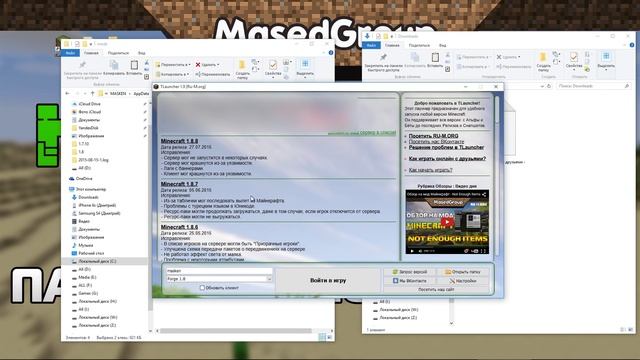
Task: Open the Файл tab in Downloads window
Action: click(371, 45)
